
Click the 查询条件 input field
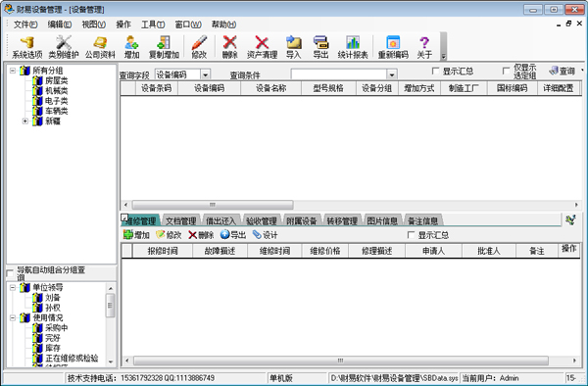[x=339, y=74]
